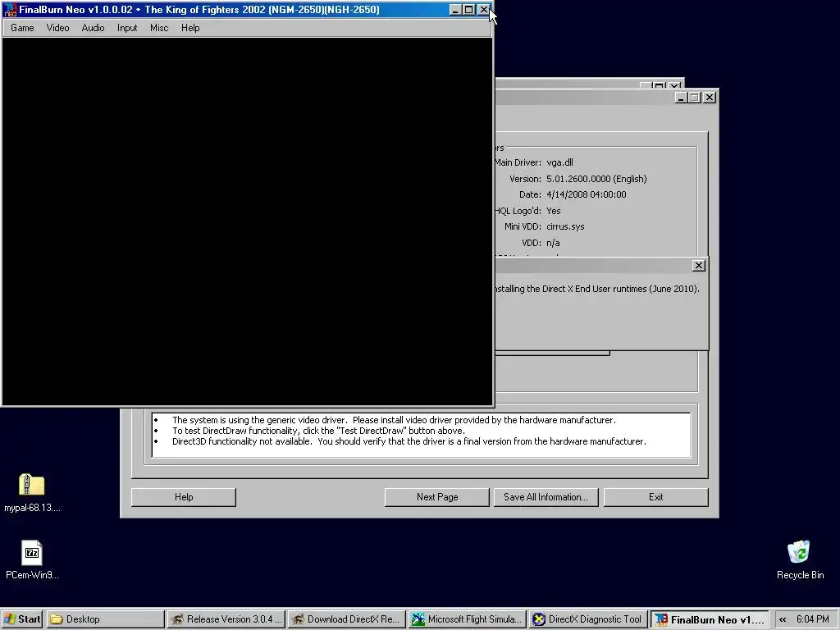Click the Help button in DirectX Diagnostic Tool

pyautogui.click(x=183, y=497)
